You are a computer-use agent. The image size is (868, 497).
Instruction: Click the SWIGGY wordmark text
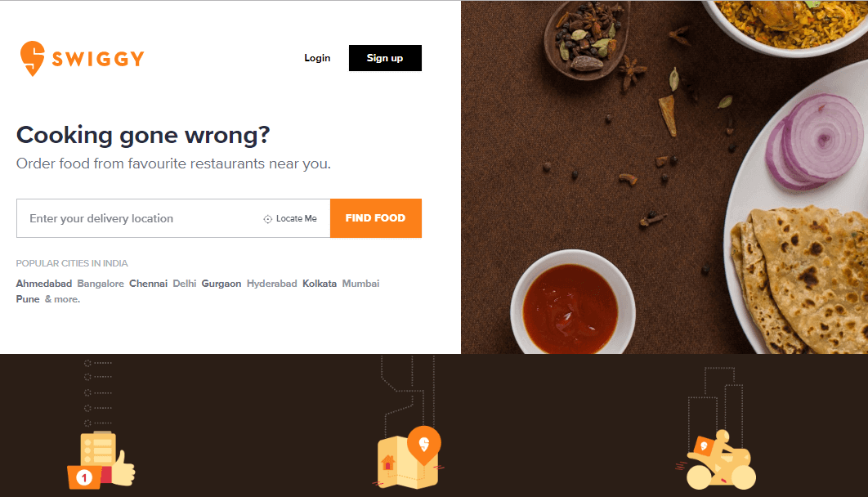(x=98, y=59)
